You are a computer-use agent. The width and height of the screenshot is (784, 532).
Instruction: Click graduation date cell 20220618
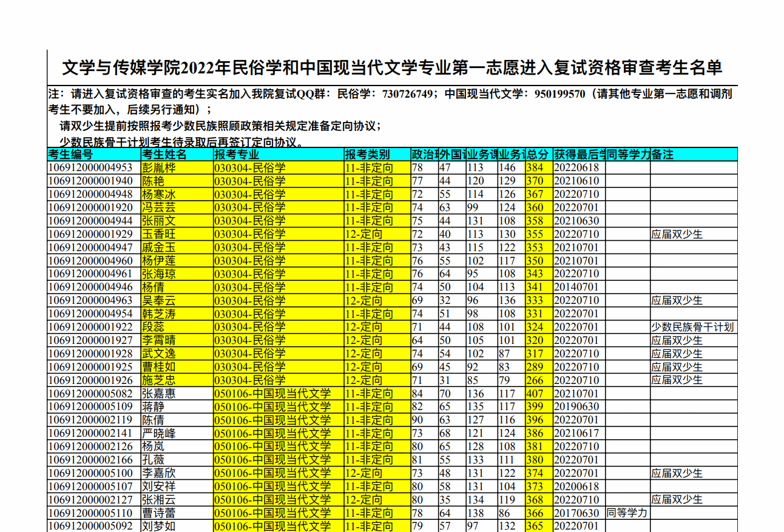tap(579, 167)
